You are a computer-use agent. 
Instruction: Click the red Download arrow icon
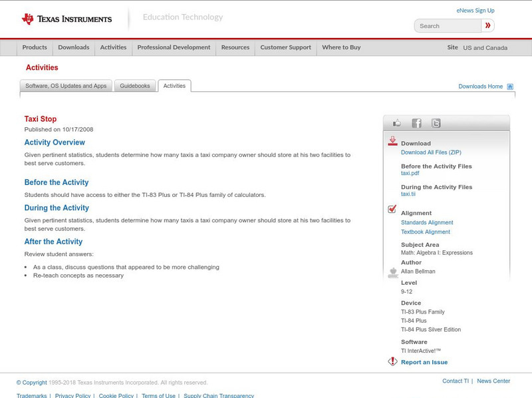392,141
